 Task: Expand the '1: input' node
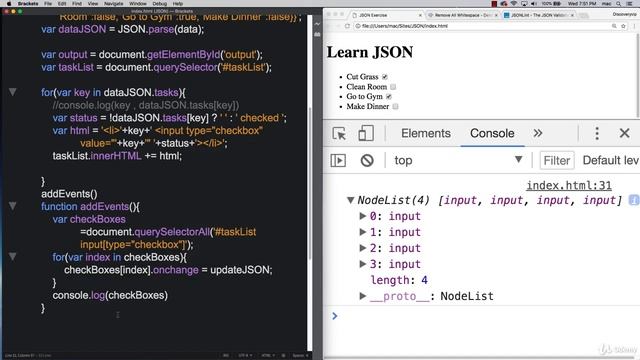(x=362, y=232)
